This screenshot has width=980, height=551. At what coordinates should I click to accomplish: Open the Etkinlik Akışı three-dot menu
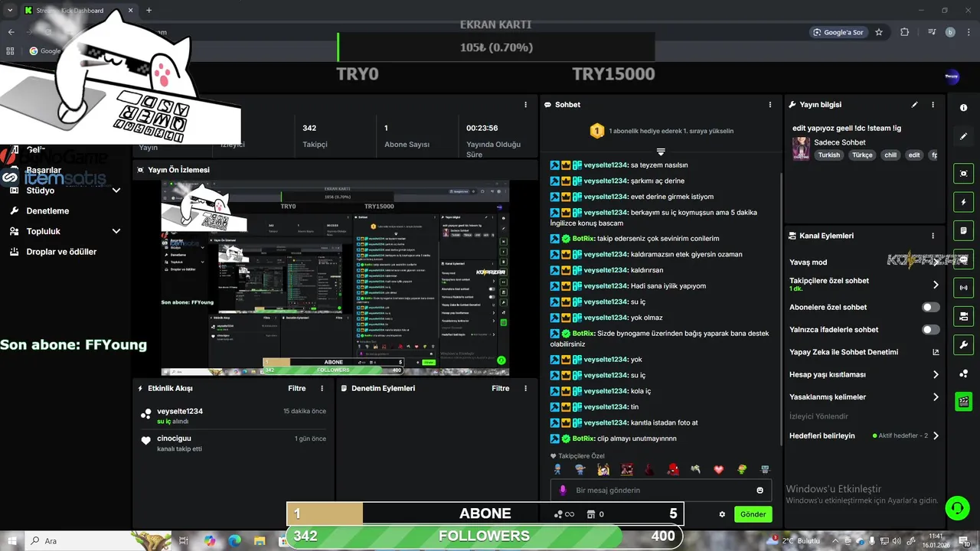click(322, 389)
